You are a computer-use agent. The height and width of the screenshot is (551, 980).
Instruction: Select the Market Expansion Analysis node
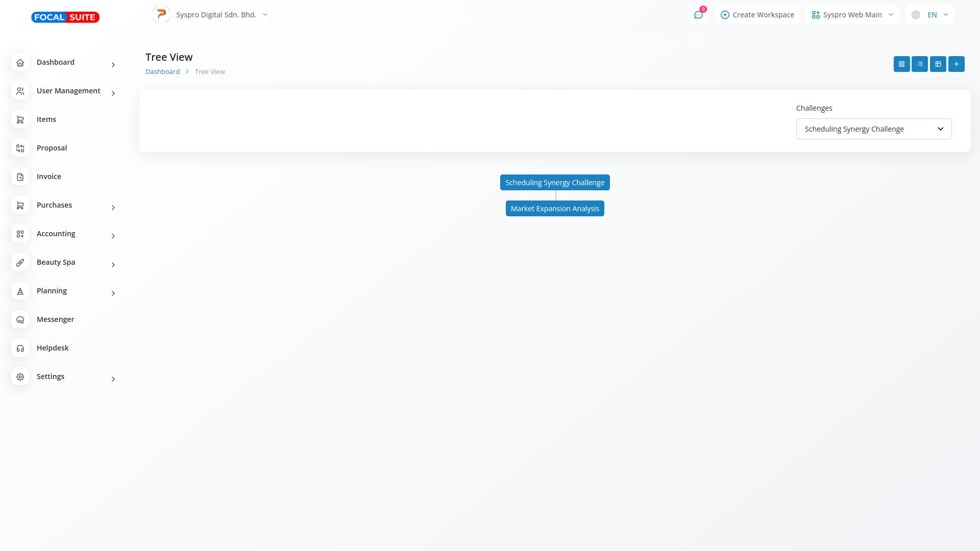tap(555, 209)
